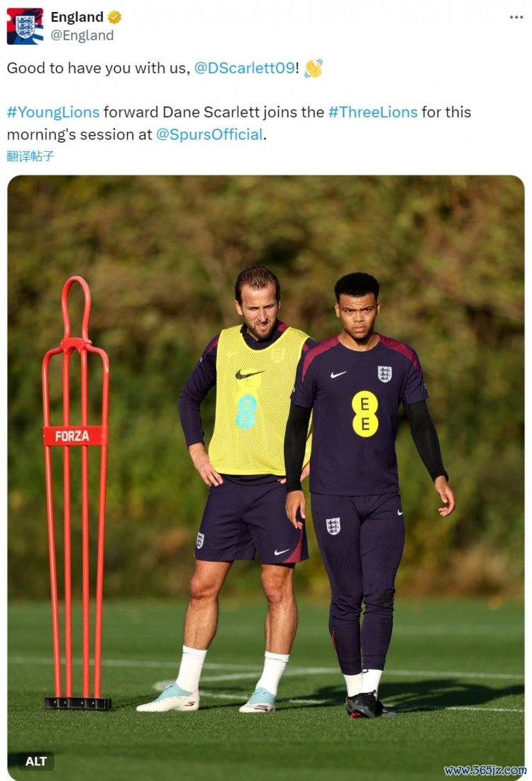The height and width of the screenshot is (781, 532).
Task: Click the 翻译帖子 translate post link
Action: (x=31, y=156)
